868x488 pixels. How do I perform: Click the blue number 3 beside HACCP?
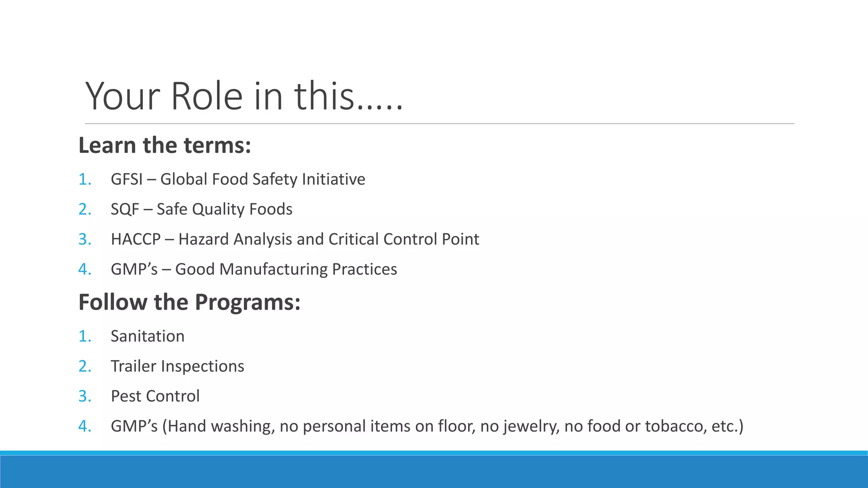85,239
